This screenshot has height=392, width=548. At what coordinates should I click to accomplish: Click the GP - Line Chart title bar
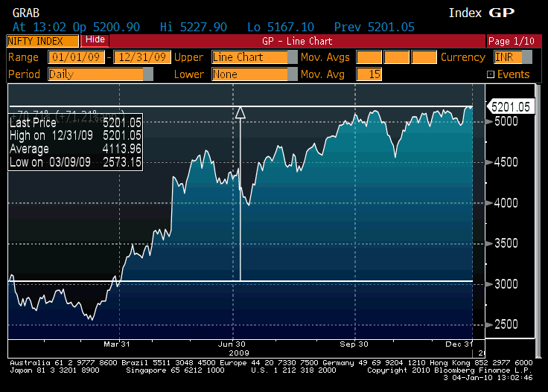tap(297, 41)
